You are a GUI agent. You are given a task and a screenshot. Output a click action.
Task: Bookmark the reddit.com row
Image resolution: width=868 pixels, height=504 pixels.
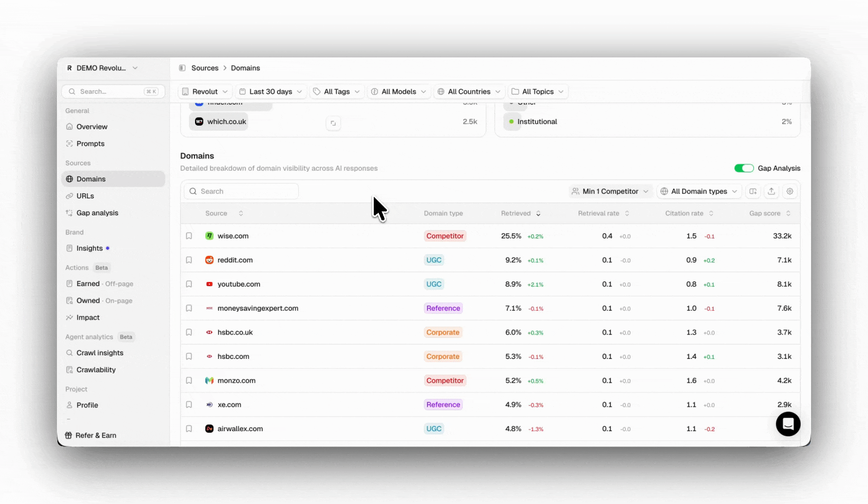click(189, 260)
